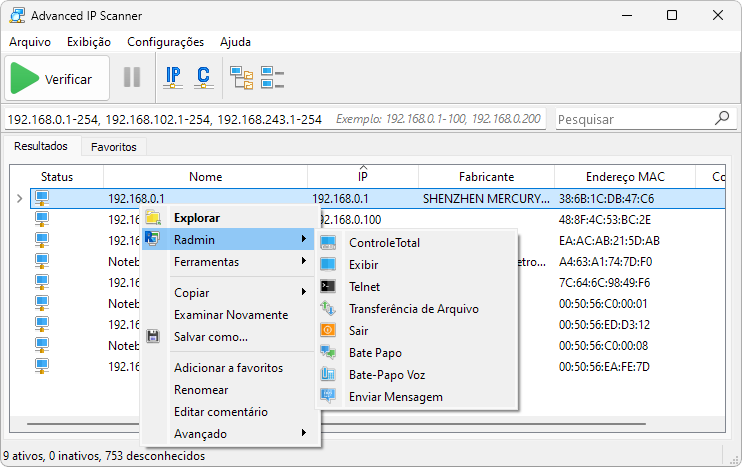Click the IP toolbar icon

click(173, 77)
